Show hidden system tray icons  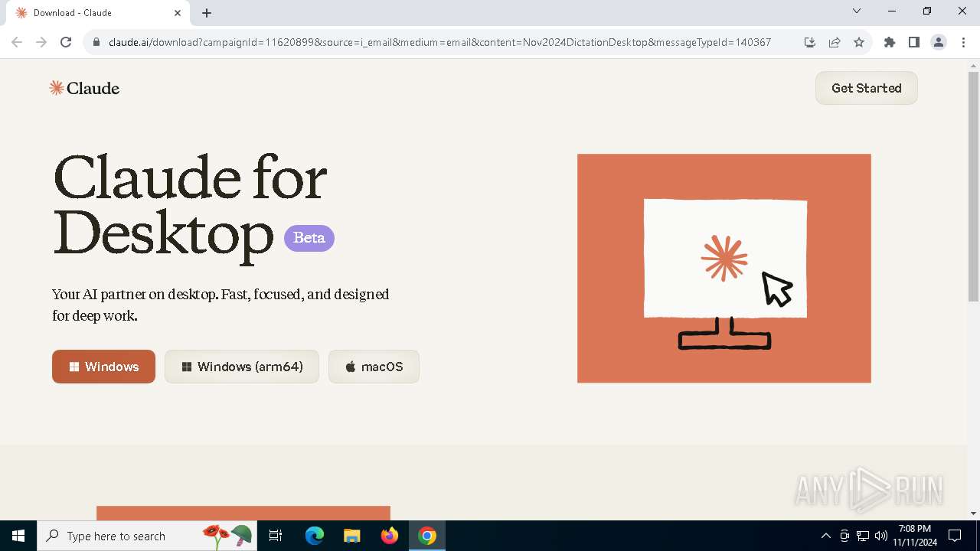825,536
